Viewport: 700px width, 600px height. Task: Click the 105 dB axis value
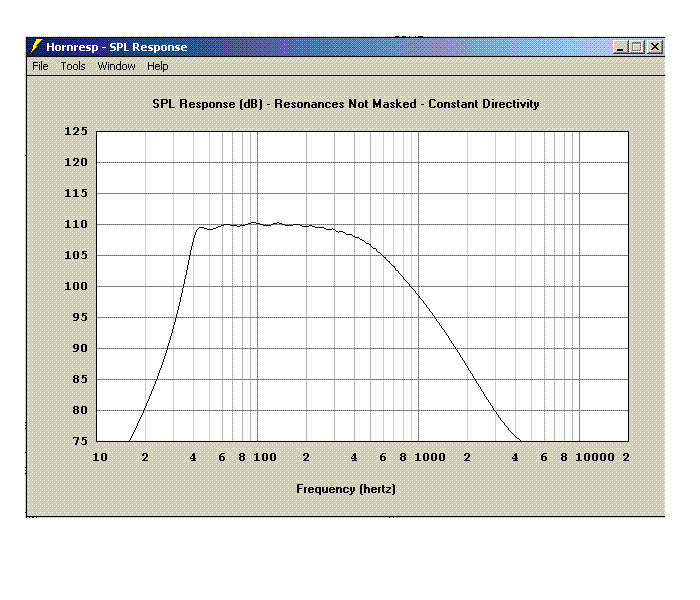(76, 255)
